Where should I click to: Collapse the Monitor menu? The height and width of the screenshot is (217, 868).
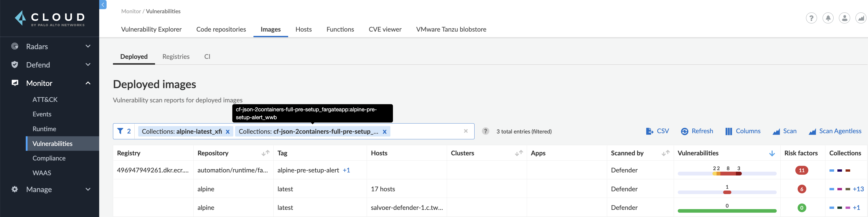(88, 83)
